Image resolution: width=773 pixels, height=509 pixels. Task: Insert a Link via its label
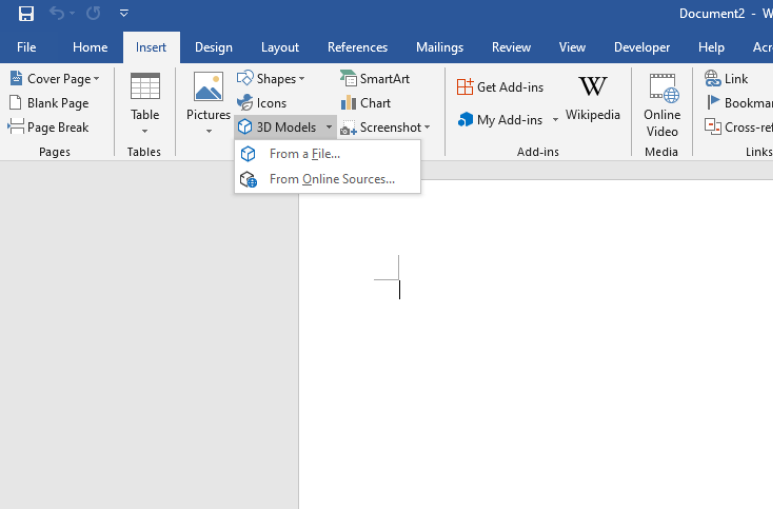pos(736,78)
